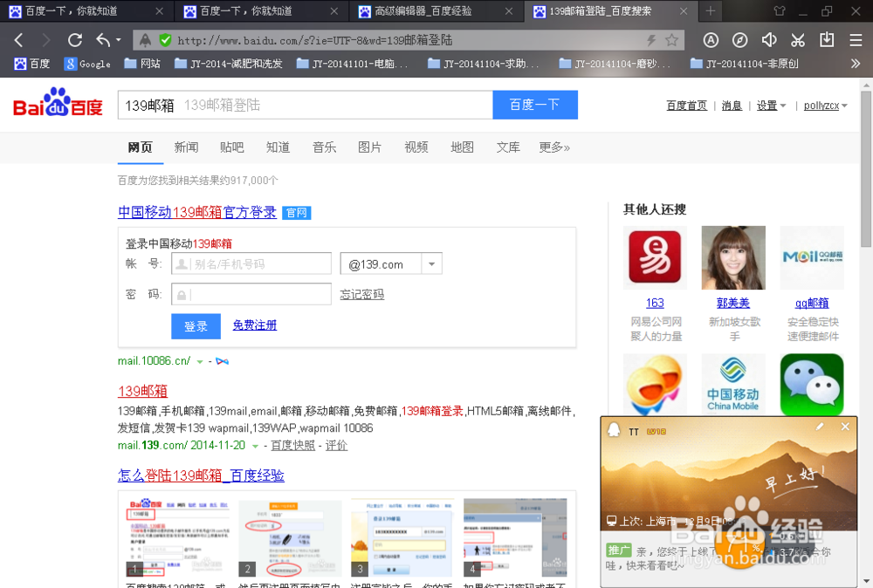
Task: Switch to the 新闻 search tab
Action: 186,147
